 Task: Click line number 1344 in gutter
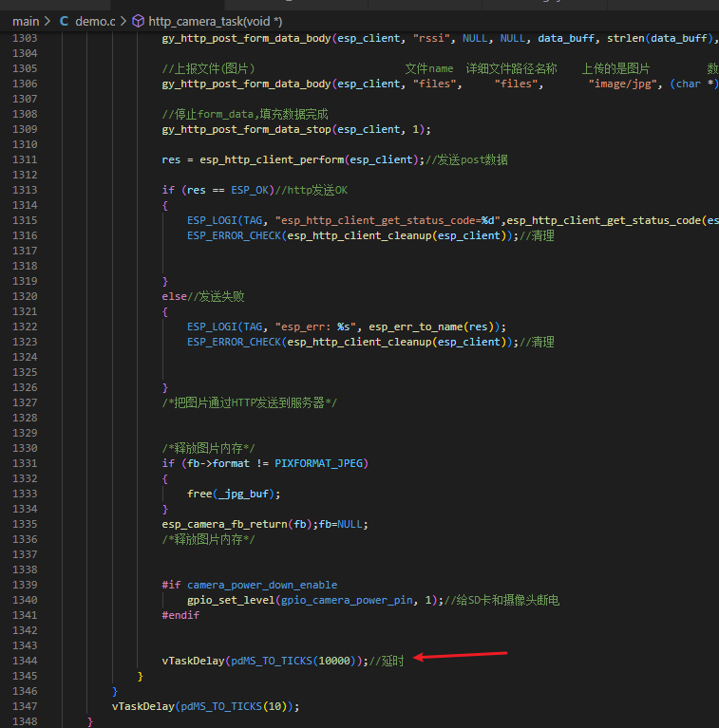pyautogui.click(x=25, y=661)
